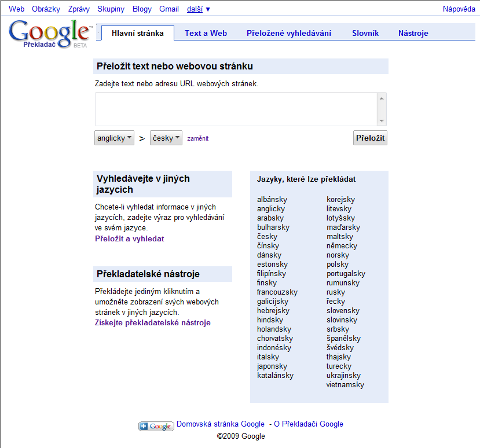Open Obrázky in the top navigation
The height and width of the screenshot is (448, 480).
46,9
